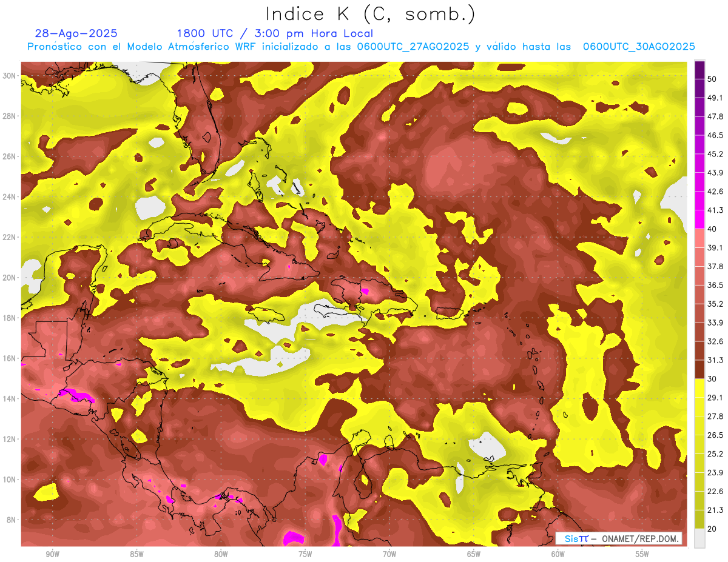This screenshot has width=728, height=562.
Task: Click the colorbar value "45.2"
Action: point(715,154)
